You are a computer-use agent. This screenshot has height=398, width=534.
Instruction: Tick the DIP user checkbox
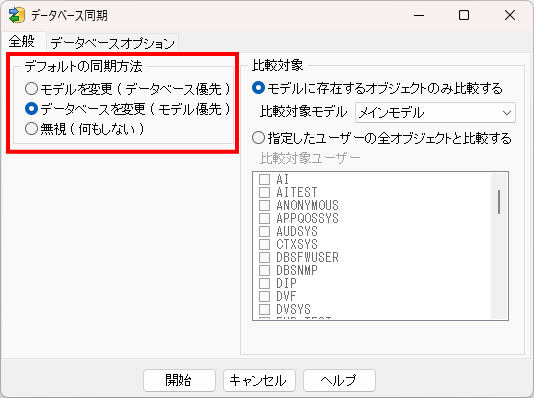click(264, 283)
